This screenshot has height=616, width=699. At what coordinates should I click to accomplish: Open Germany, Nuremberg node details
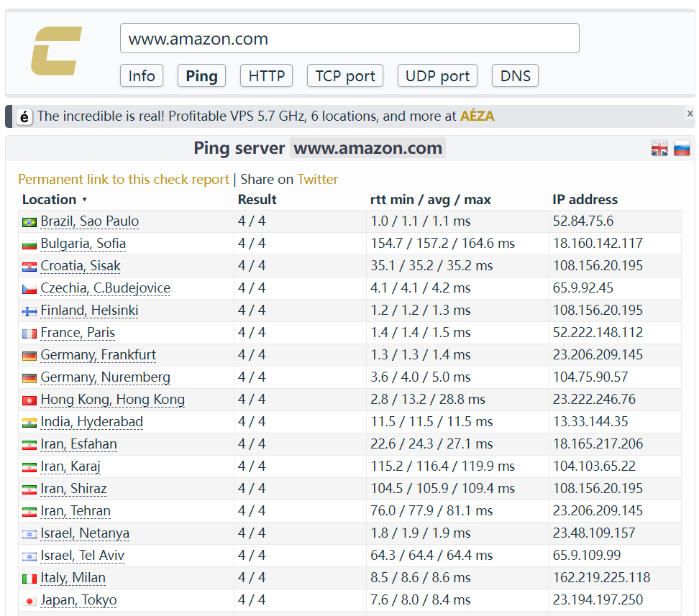pos(105,377)
